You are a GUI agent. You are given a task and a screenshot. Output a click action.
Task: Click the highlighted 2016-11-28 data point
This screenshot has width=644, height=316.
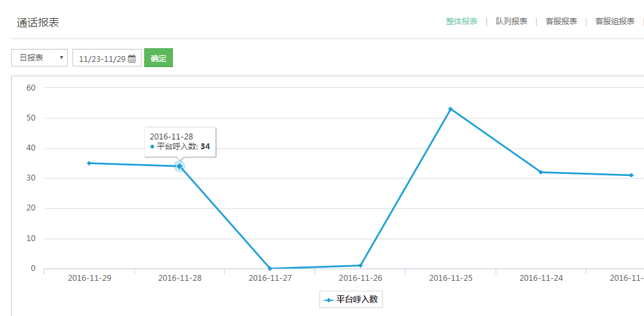coord(179,166)
